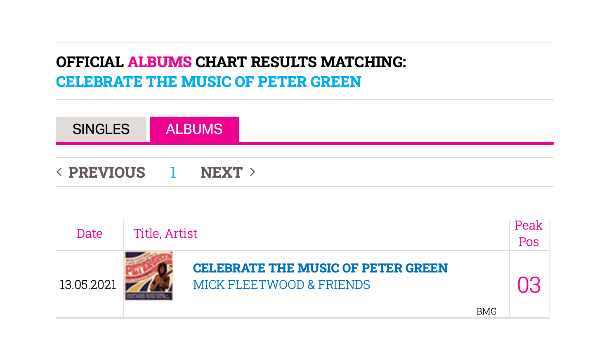
Task: Click the blue search query heading text
Action: (x=209, y=82)
